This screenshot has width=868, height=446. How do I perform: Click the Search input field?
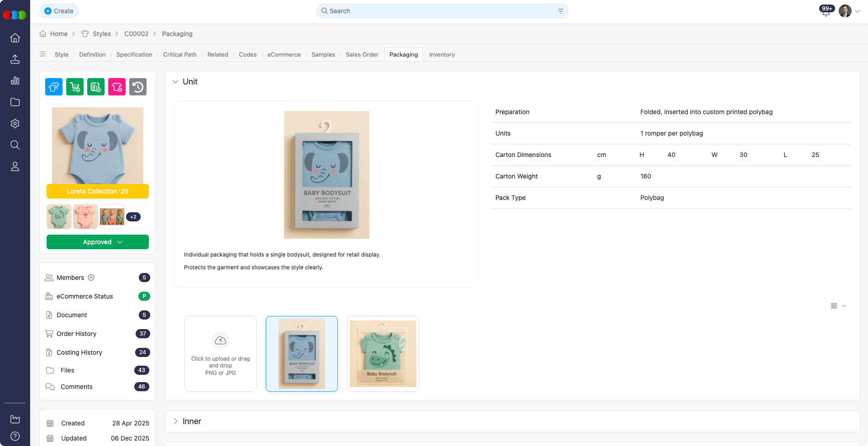(438, 11)
